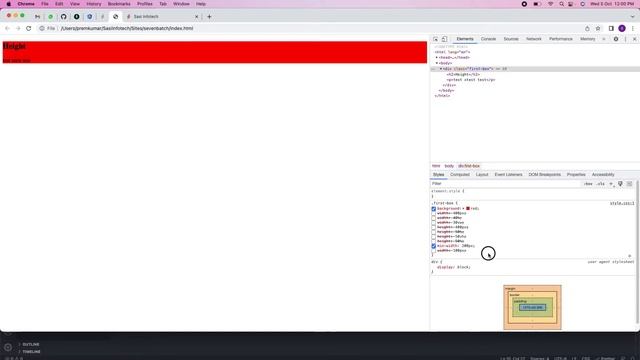Viewport: 640px width, 360px height.
Task: Click the share page icon in address bar
Action: 587,29
